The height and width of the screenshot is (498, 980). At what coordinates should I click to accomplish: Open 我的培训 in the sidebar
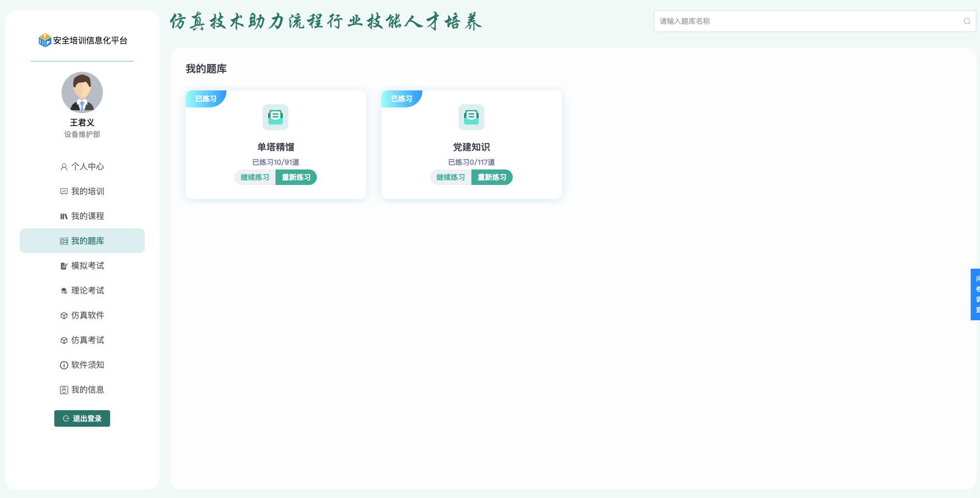tap(83, 192)
